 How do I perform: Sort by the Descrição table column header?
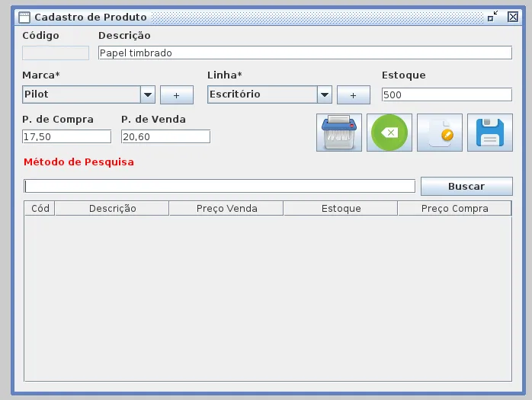point(112,208)
